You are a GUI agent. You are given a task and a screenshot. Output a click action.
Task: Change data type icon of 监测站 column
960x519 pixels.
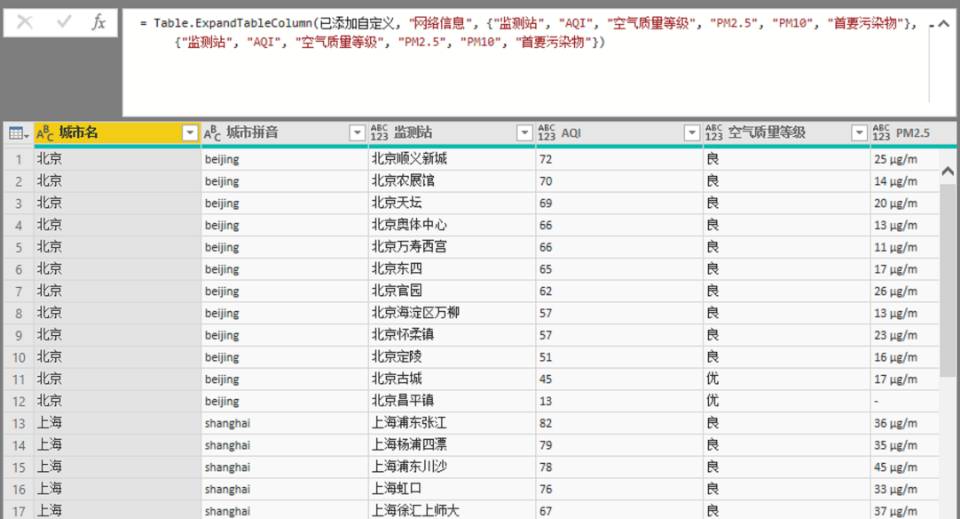click(x=379, y=133)
